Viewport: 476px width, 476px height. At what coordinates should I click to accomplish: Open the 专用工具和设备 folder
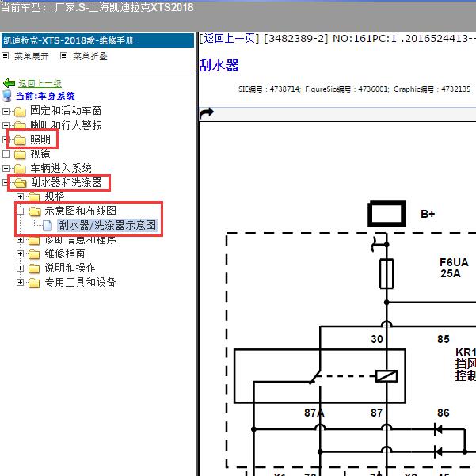80,282
